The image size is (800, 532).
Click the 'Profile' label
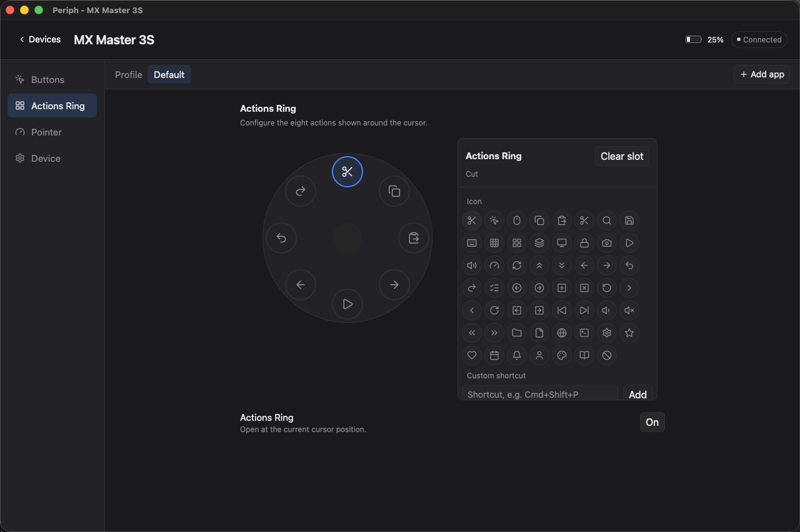[129, 74]
